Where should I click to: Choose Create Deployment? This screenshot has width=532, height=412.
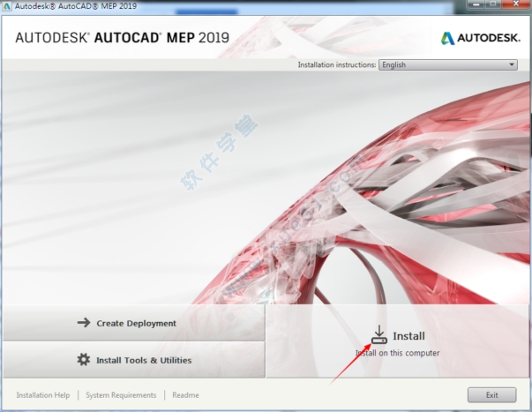click(134, 323)
